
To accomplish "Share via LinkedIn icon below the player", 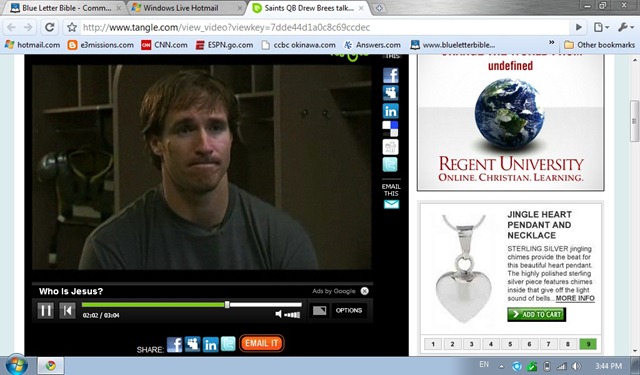I will [x=211, y=344].
